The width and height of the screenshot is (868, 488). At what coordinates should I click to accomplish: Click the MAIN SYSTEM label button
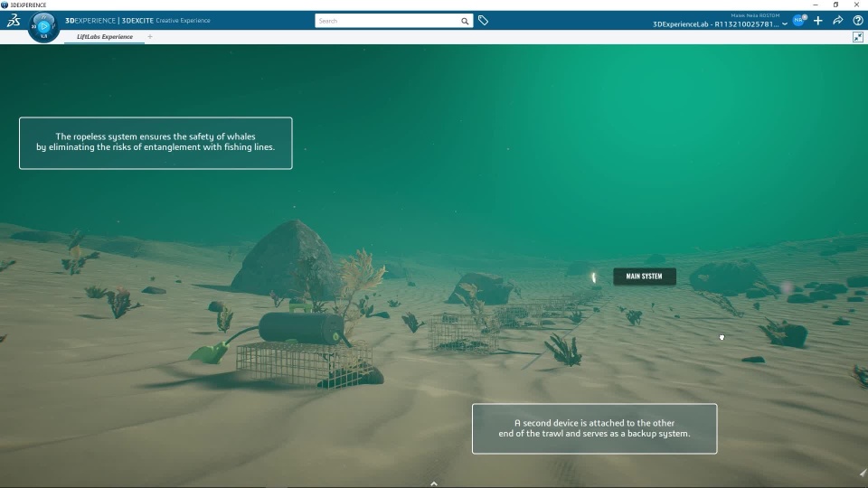point(645,277)
